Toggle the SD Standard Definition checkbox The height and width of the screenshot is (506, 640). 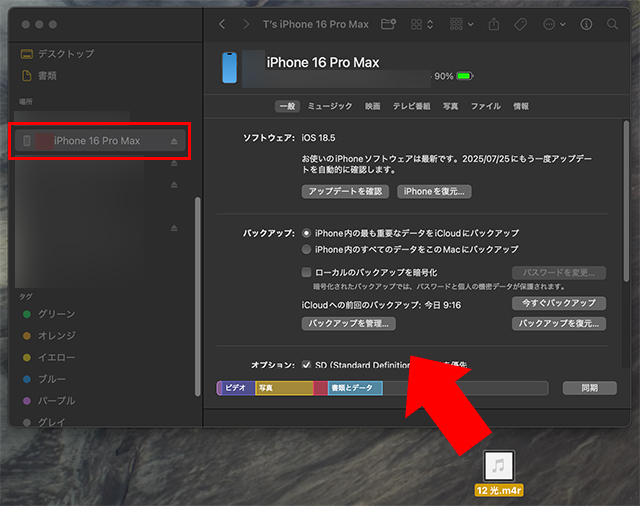(x=306, y=364)
